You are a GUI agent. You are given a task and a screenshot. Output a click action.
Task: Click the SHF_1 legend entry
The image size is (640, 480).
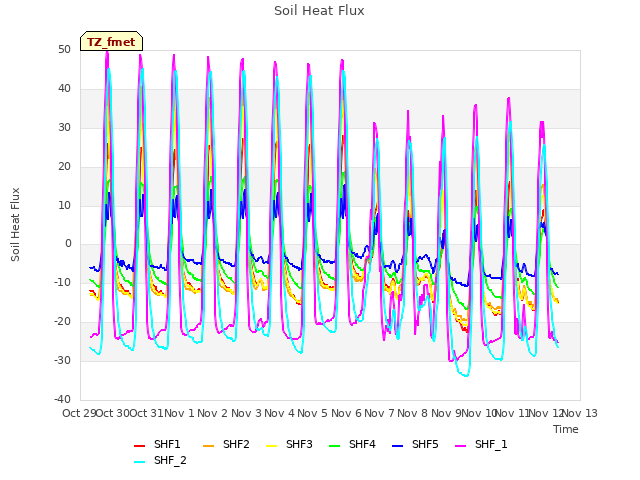(481, 444)
